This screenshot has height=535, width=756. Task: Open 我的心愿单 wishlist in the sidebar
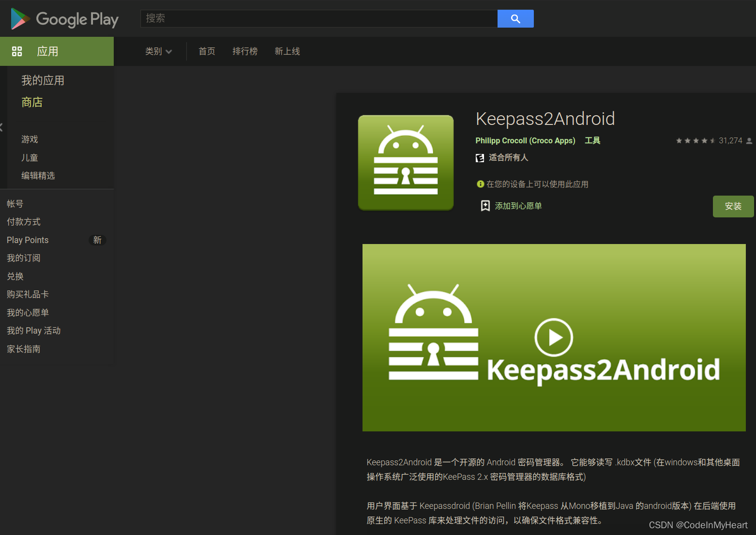coord(28,313)
